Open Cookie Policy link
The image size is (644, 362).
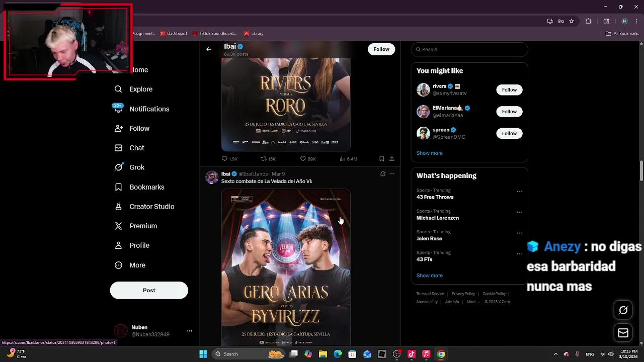point(494,294)
